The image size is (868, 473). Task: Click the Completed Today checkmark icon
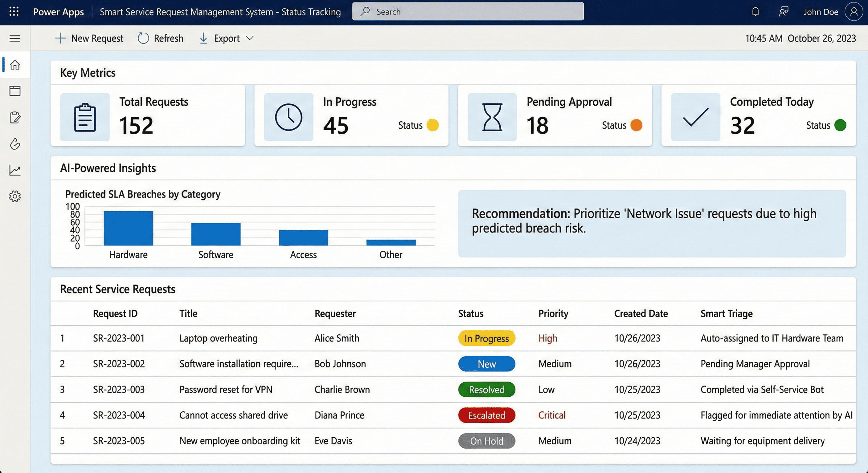695,117
